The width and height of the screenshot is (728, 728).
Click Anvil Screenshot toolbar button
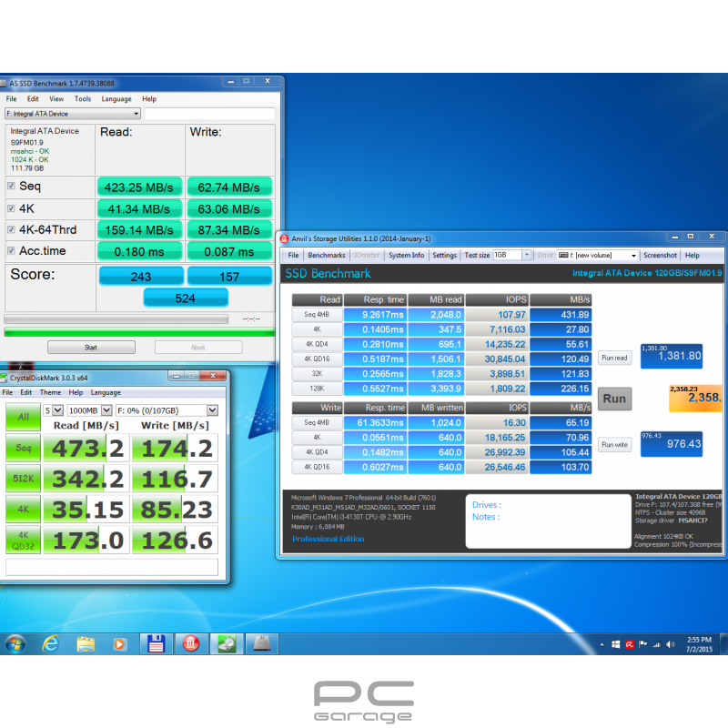(660, 255)
